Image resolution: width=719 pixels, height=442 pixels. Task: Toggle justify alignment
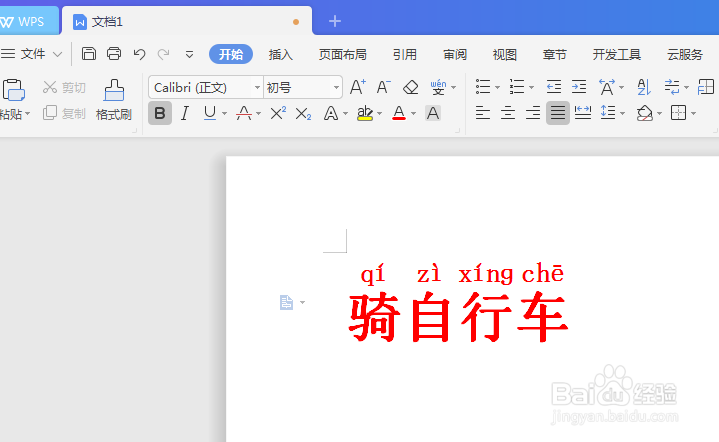[x=558, y=113]
